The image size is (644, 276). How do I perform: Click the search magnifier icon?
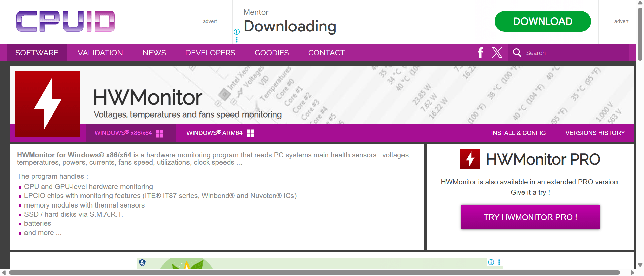click(x=517, y=53)
